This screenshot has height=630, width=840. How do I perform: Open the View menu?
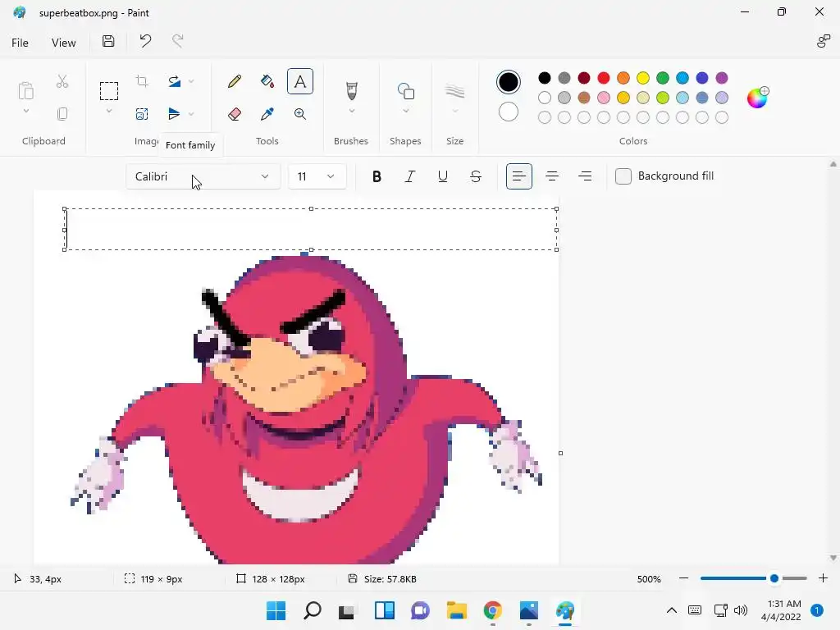tap(63, 43)
